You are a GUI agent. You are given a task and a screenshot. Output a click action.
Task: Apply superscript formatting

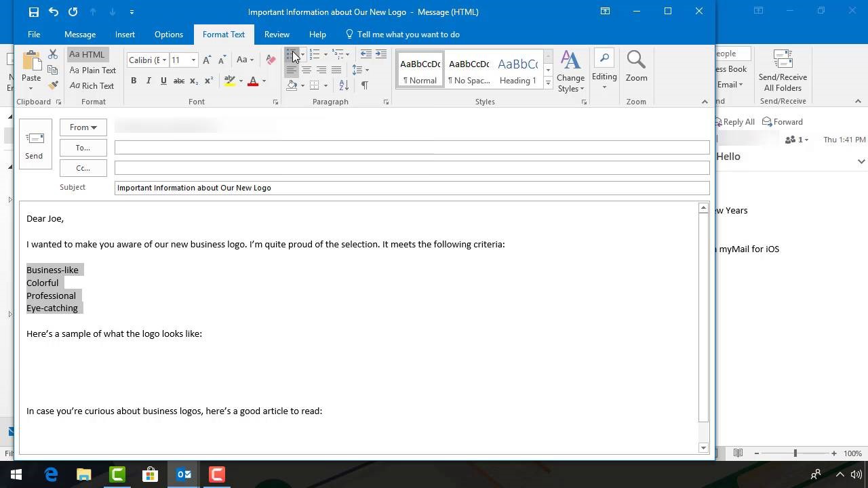[x=209, y=81]
